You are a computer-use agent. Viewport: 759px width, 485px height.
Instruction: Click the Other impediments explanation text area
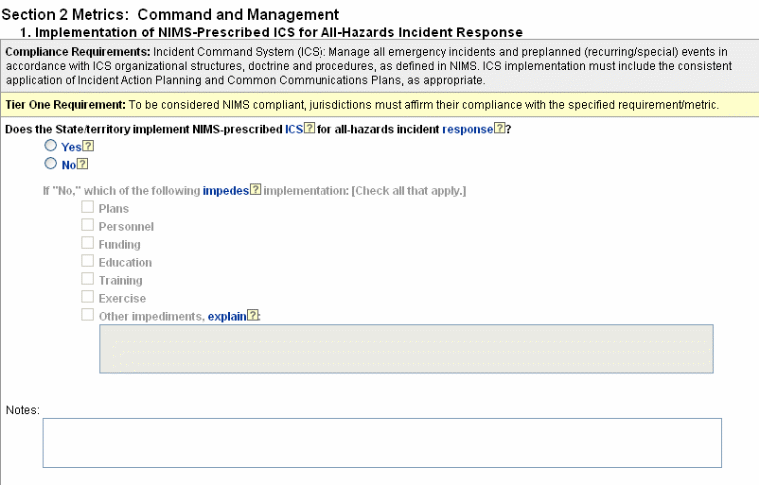[x=405, y=348]
